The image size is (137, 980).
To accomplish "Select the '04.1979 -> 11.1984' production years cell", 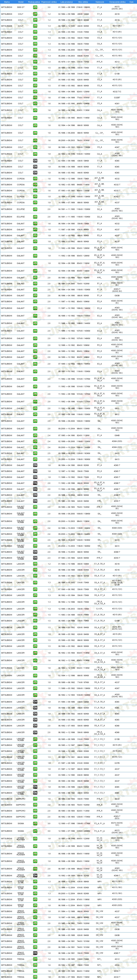I will 66,62.
